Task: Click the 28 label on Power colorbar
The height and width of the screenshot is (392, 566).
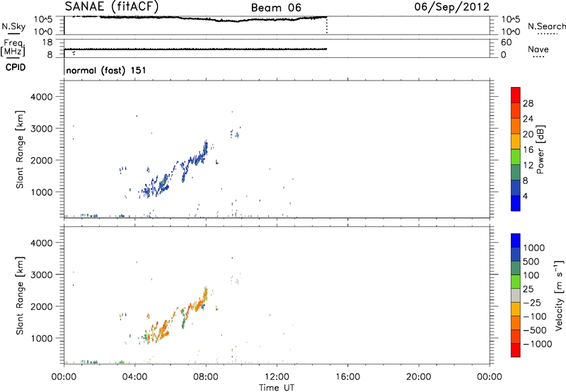Action: pos(528,103)
